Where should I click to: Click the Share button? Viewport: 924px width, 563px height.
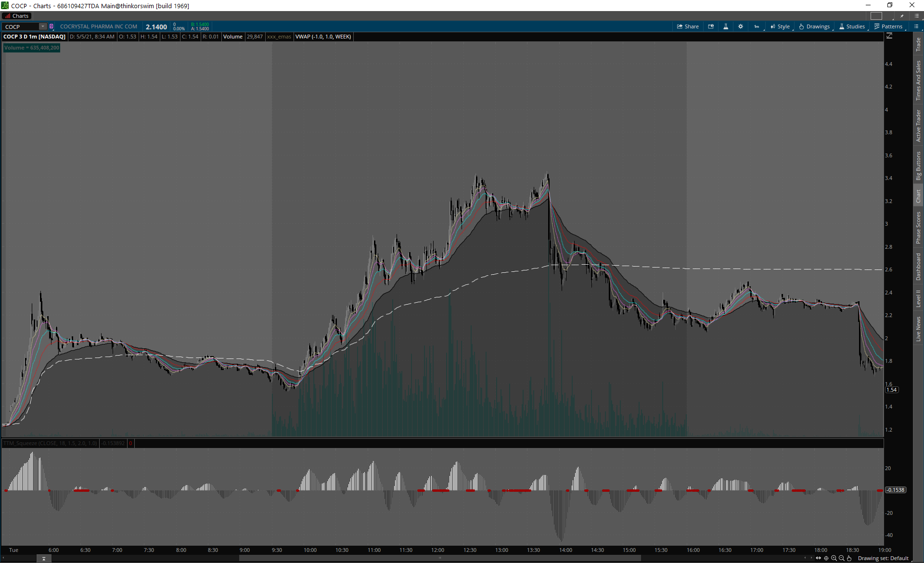(688, 26)
